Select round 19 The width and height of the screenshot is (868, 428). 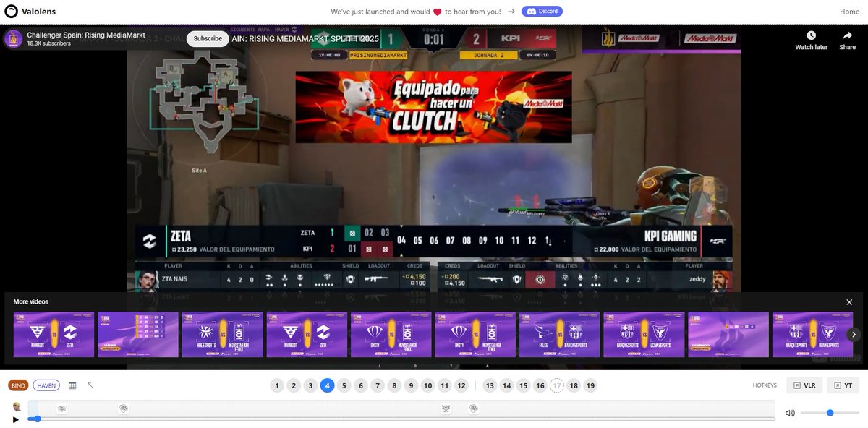pyautogui.click(x=590, y=385)
